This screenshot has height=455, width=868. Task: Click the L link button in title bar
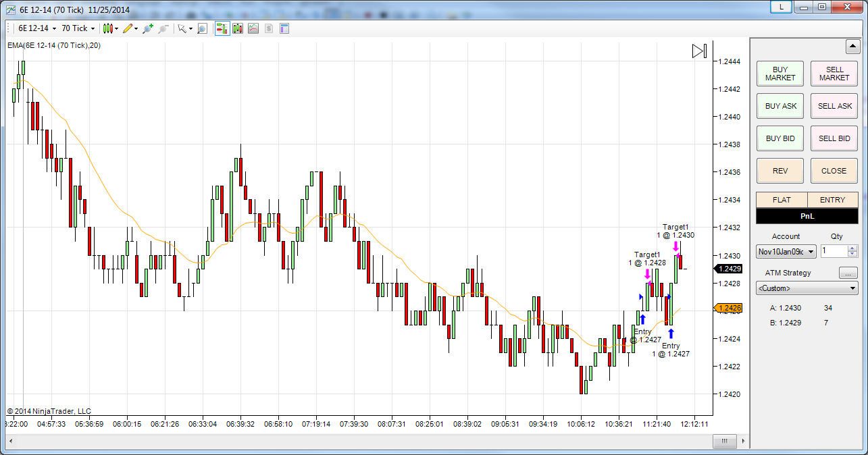(x=781, y=7)
